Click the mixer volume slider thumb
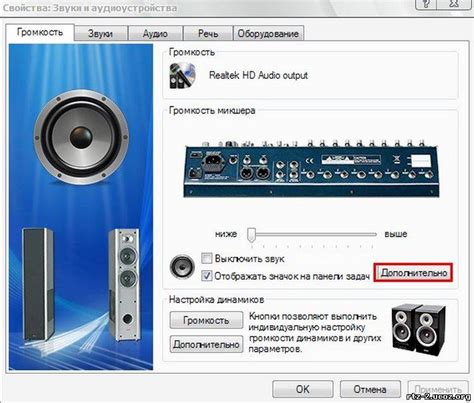The image size is (474, 403). [252, 235]
